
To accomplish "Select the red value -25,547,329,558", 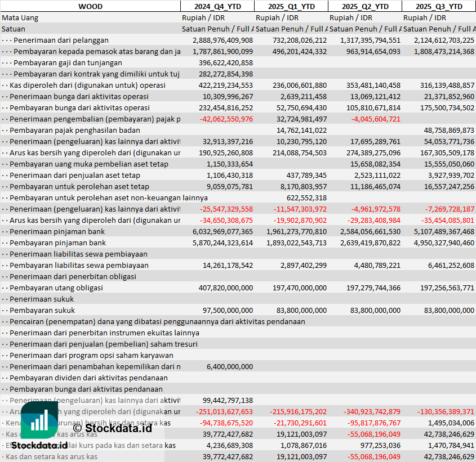I will [226, 209].
